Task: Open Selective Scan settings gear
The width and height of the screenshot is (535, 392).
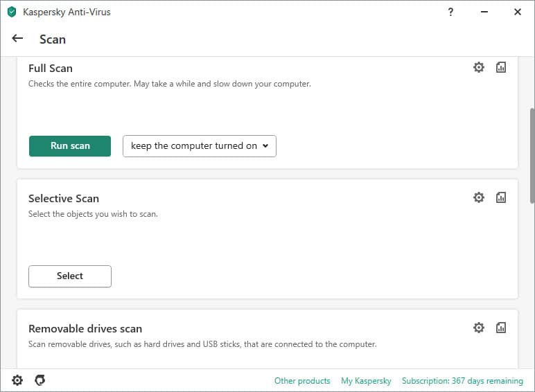Action: click(x=479, y=197)
